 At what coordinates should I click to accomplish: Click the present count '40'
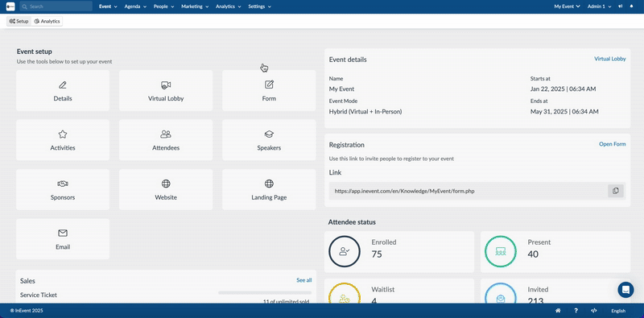[533, 254]
